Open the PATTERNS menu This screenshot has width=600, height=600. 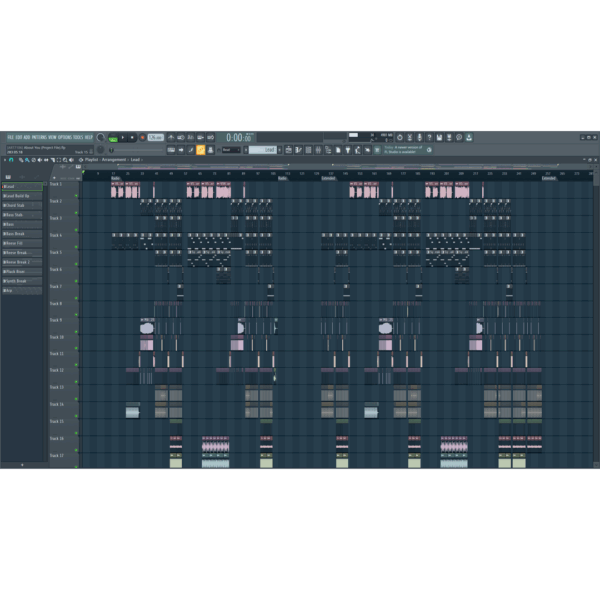tap(39, 137)
